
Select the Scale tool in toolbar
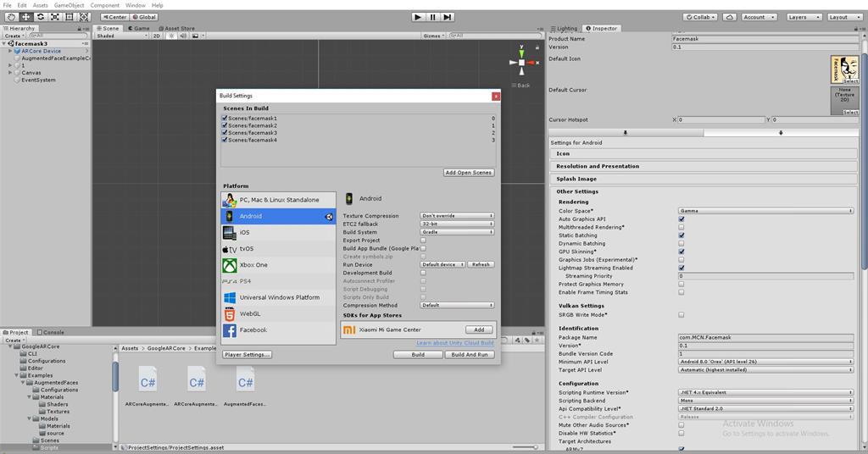(x=55, y=17)
